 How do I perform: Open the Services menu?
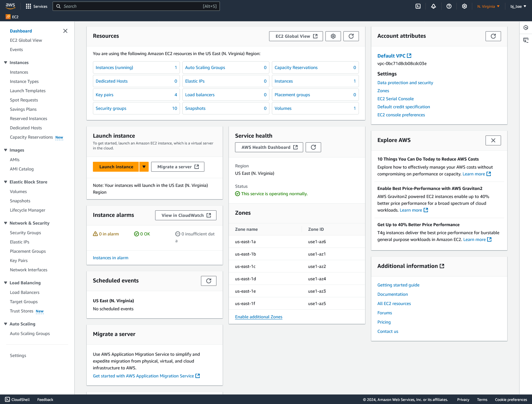[36, 6]
